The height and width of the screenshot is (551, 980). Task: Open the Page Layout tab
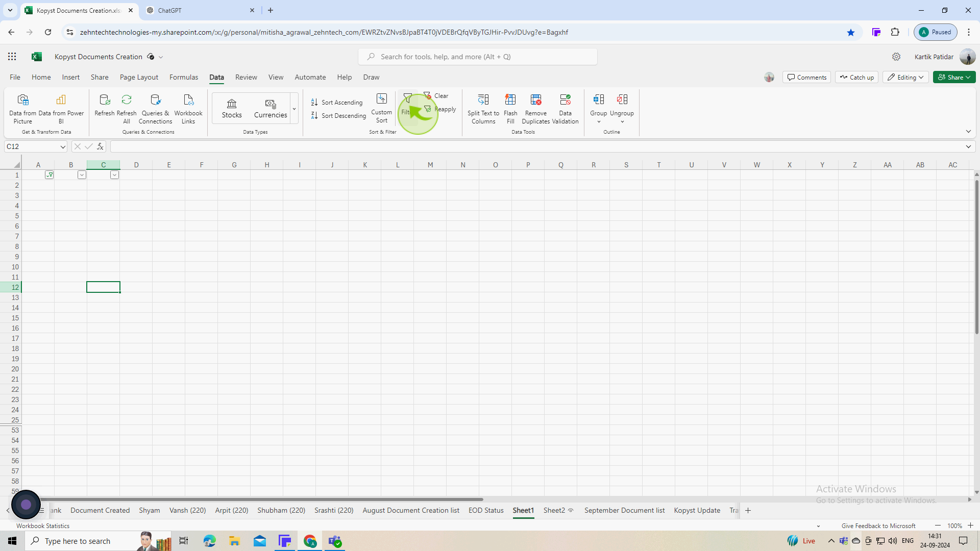pos(139,77)
